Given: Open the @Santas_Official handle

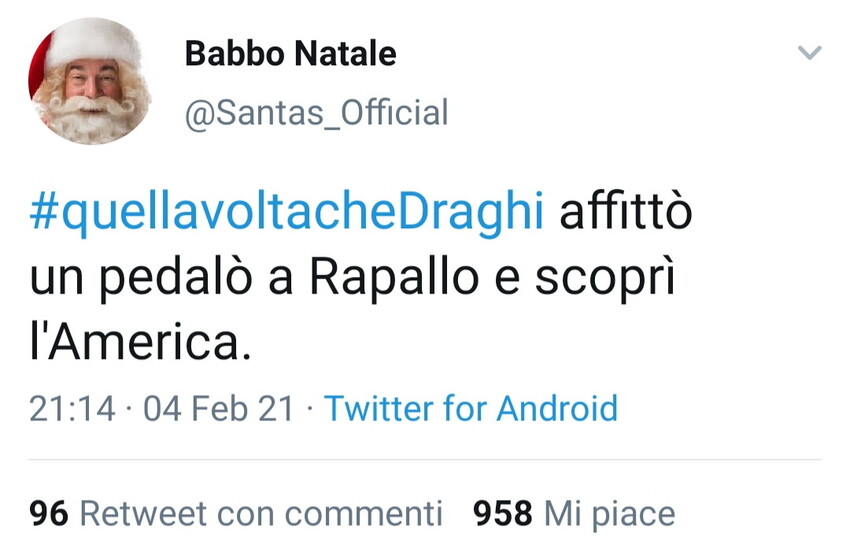Looking at the screenshot, I should point(316,113).
